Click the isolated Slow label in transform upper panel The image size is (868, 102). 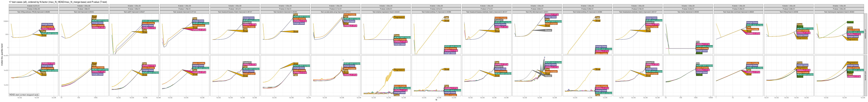296,32
